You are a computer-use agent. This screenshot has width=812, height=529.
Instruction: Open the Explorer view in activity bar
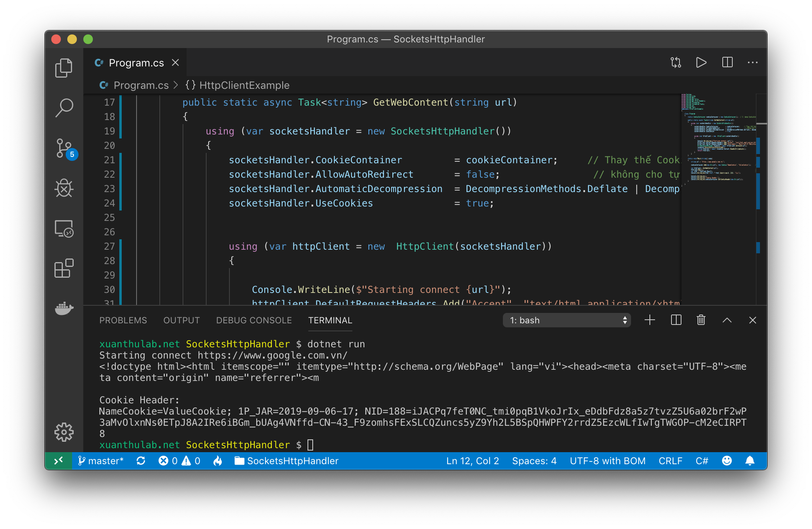pyautogui.click(x=64, y=68)
